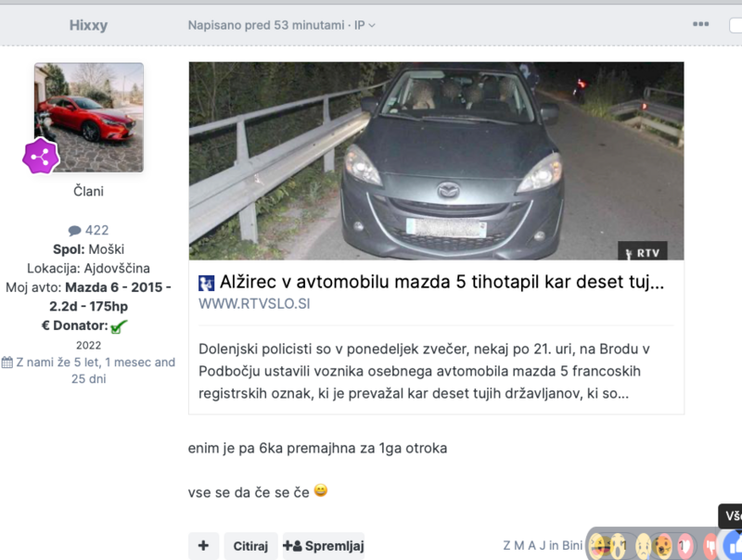This screenshot has height=560, width=742.
Task: Click the Spremljaj follow button
Action: click(324, 546)
